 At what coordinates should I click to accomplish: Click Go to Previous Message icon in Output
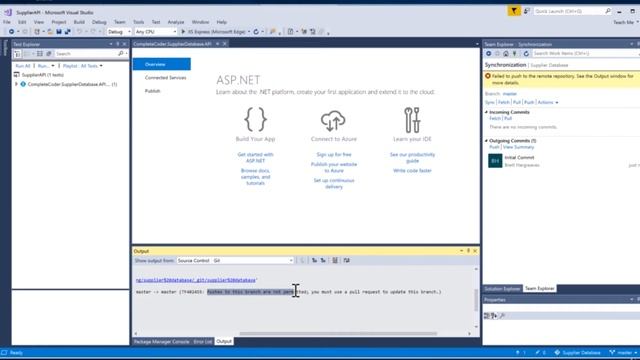pyautogui.click(x=314, y=260)
